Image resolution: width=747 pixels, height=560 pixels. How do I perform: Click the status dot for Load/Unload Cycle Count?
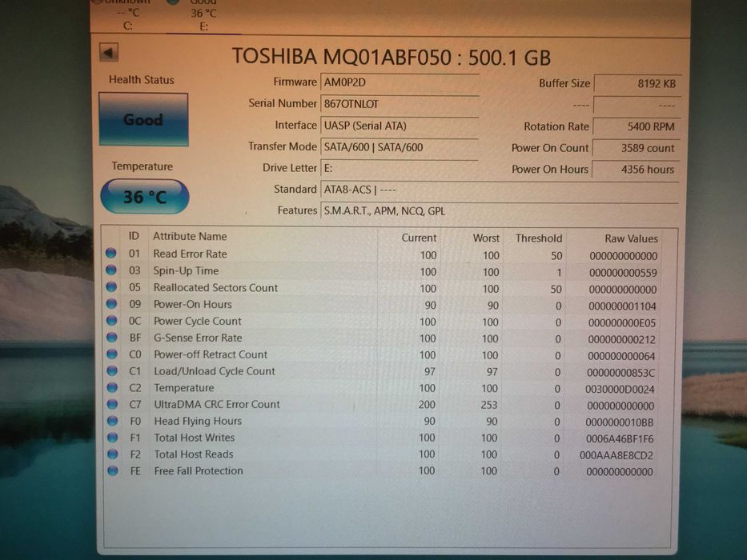[112, 370]
